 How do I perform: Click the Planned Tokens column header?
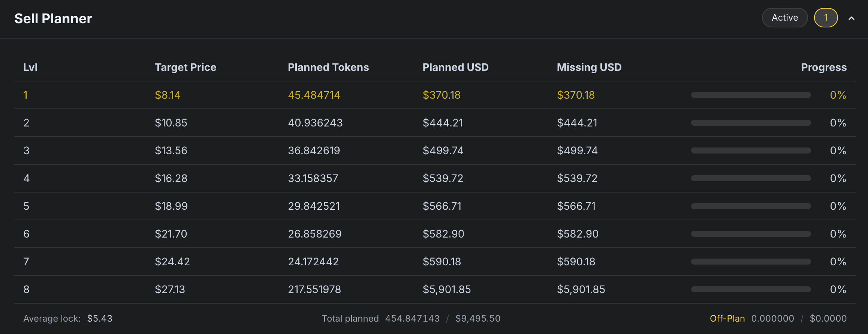[328, 67]
